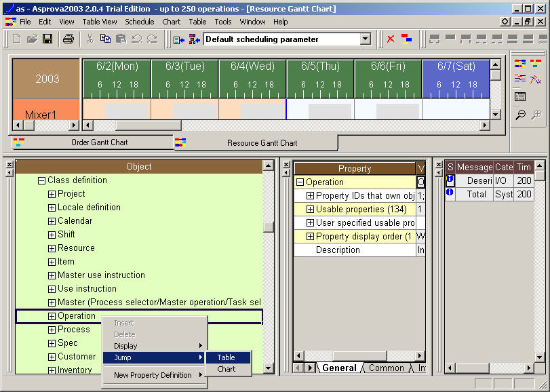
Task: Click the 6/7(Sat) date header
Action: click(456, 79)
